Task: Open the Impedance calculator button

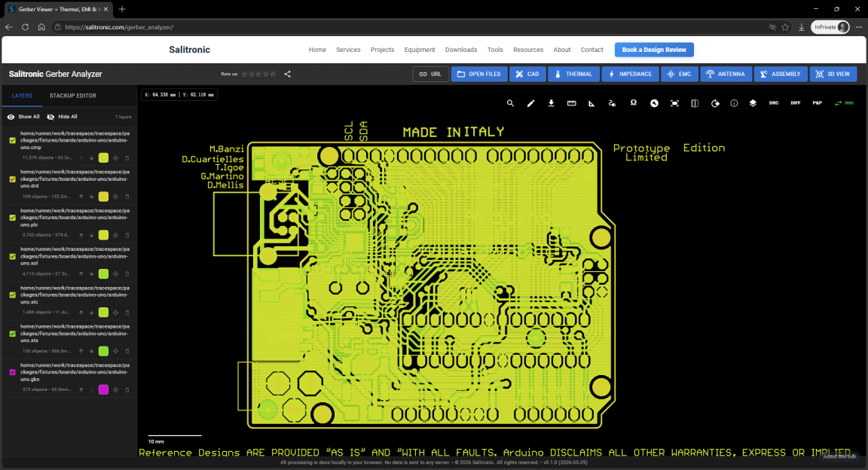Action: (x=630, y=74)
